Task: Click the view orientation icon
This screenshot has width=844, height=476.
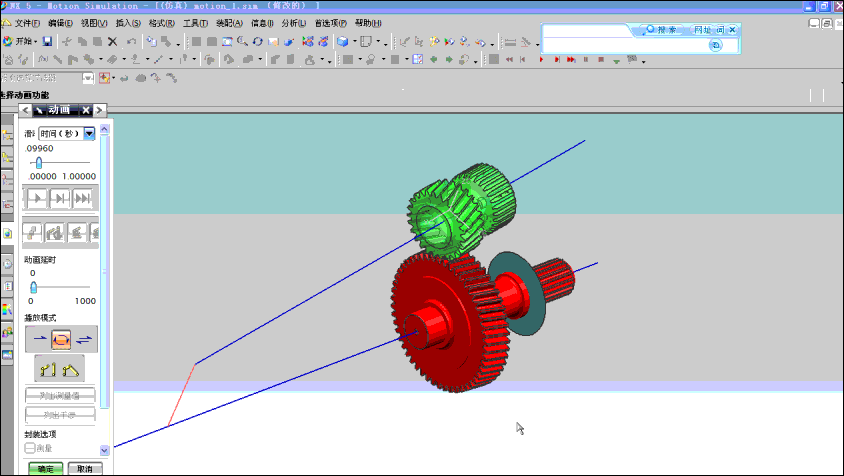Action: click(x=366, y=41)
